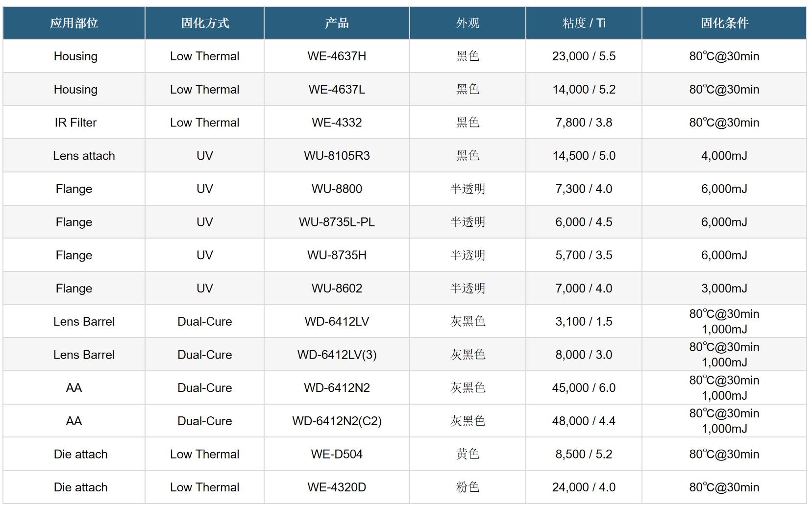Click the 固化条件 column header

point(724,23)
